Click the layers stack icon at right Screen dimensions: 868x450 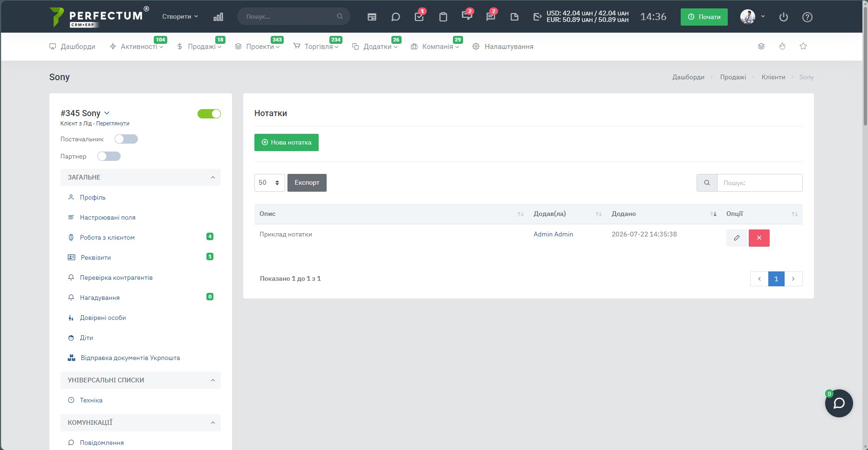click(761, 46)
